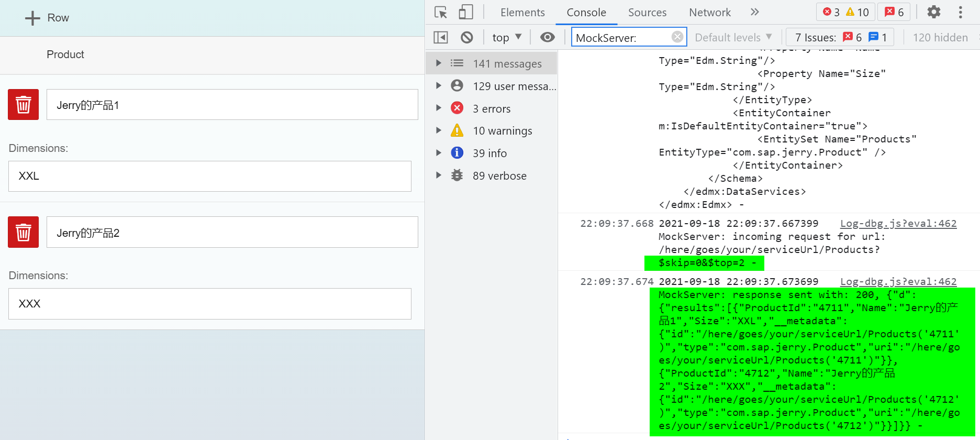Click the XXX dimensions input
This screenshot has width=980, height=440.
pos(209,304)
